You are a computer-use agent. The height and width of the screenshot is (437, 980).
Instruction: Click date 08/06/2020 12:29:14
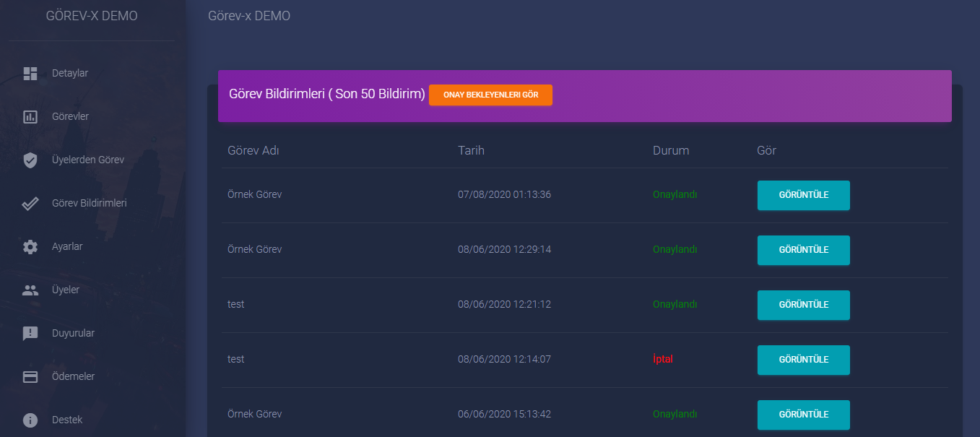click(x=505, y=249)
